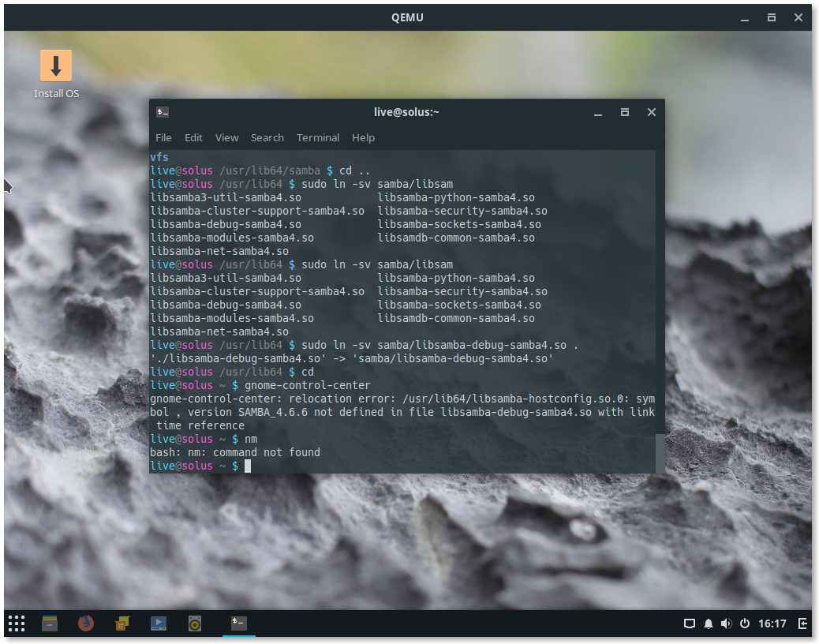Click the blue 'vfs' text at top
819x644 pixels.
click(x=159, y=157)
